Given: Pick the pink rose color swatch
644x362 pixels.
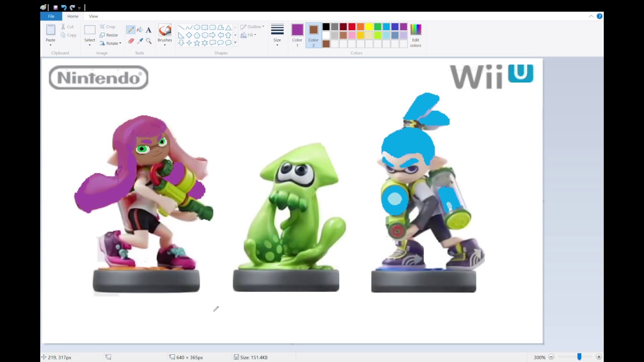Looking at the screenshot, I should click(x=352, y=35).
